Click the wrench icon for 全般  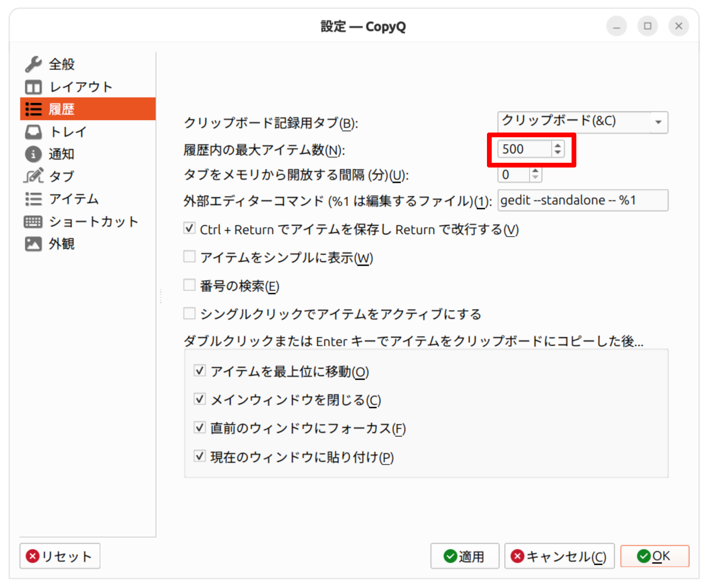point(33,64)
